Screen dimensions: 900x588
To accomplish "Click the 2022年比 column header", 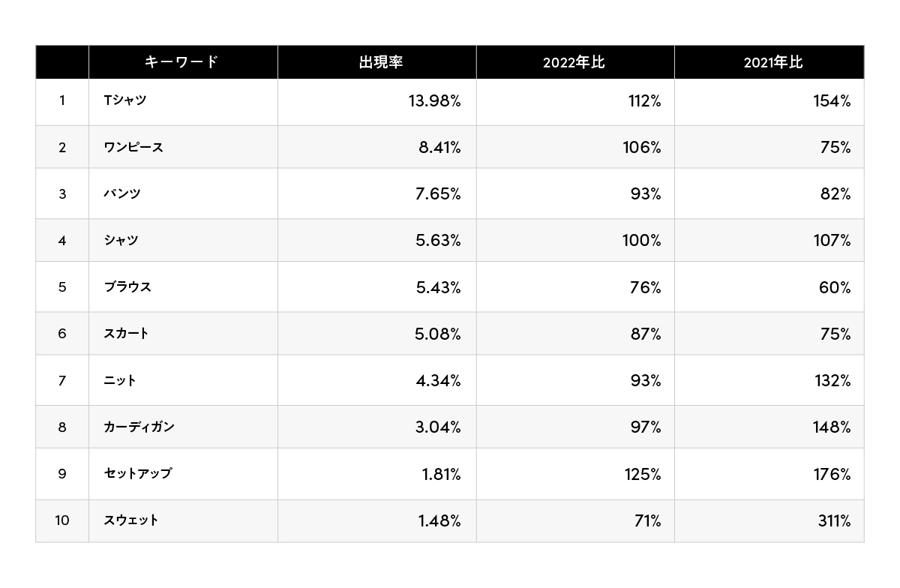I will click(x=574, y=62).
